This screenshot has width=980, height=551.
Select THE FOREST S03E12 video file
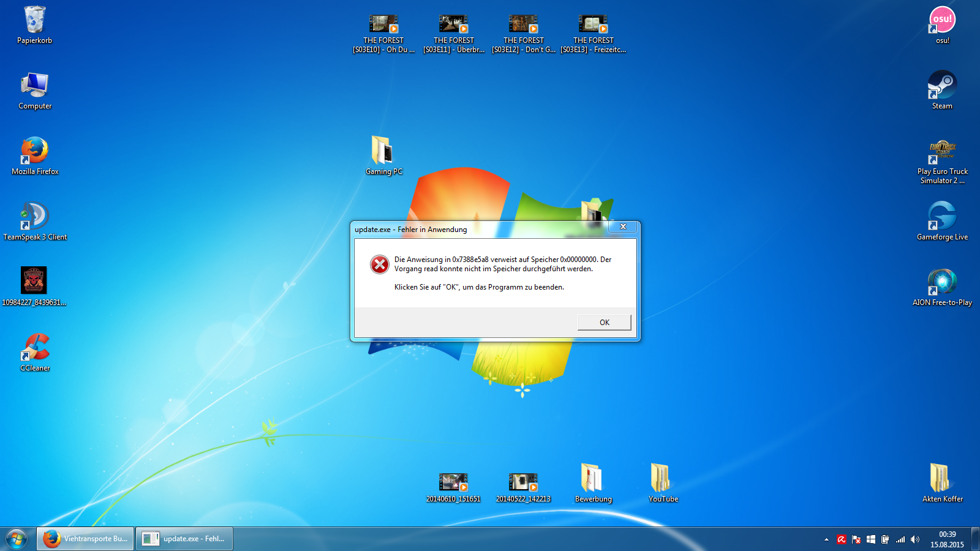pos(523,34)
